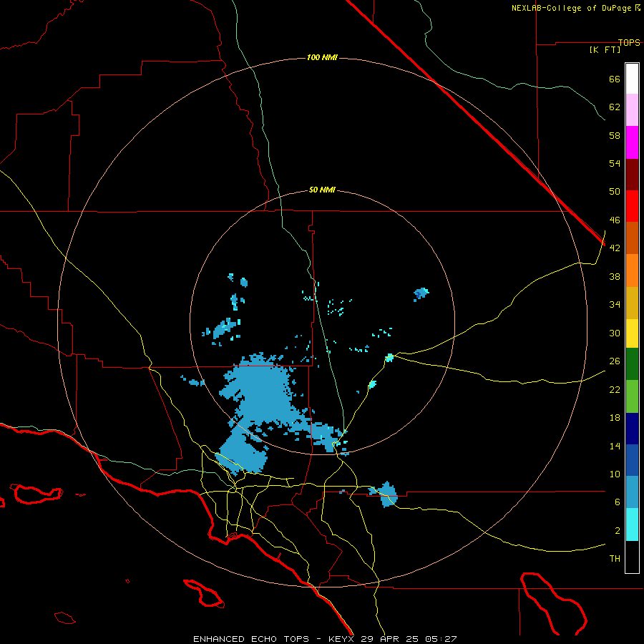Click the black TH threshold swatch

tap(632, 557)
